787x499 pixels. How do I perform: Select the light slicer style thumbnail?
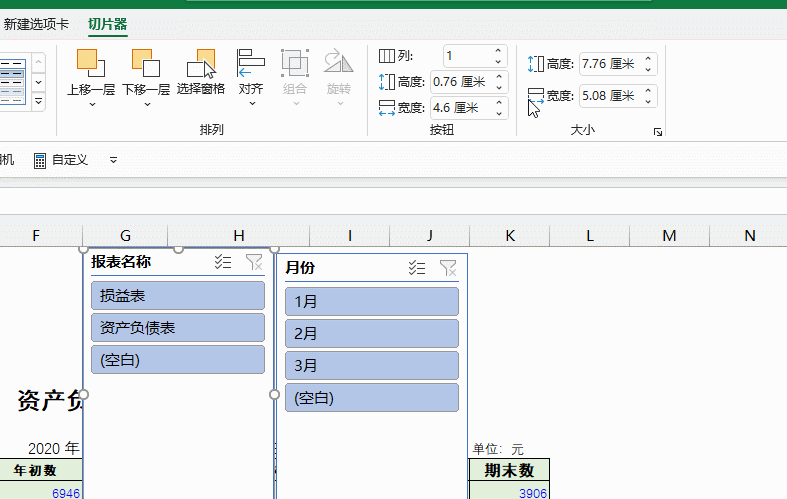click(12, 82)
